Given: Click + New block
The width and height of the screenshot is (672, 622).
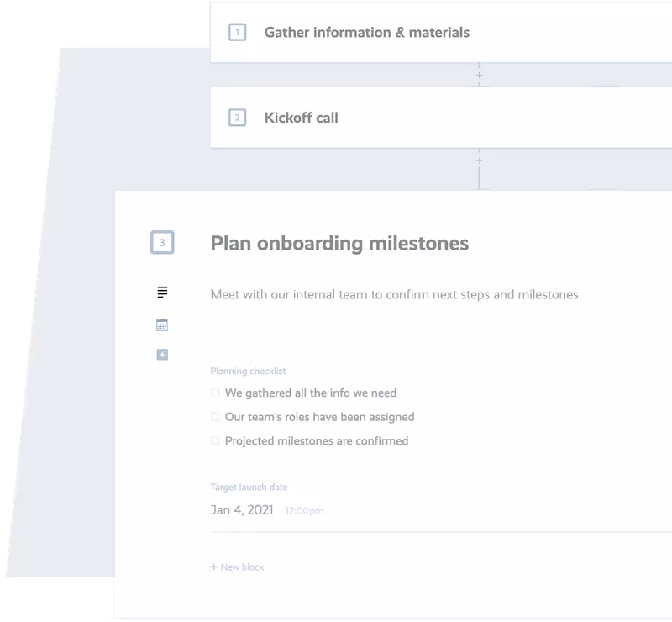Looking at the screenshot, I should click(x=237, y=567).
